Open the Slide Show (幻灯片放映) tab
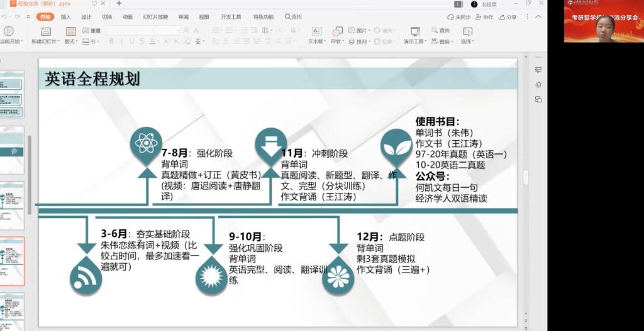Image resolution: width=644 pixels, height=331 pixels. click(154, 17)
